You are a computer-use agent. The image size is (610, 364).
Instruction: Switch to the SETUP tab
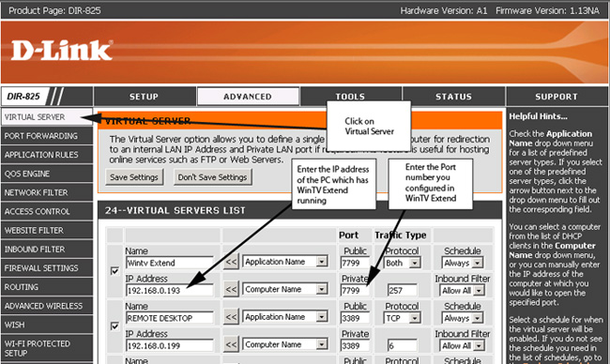(145, 97)
